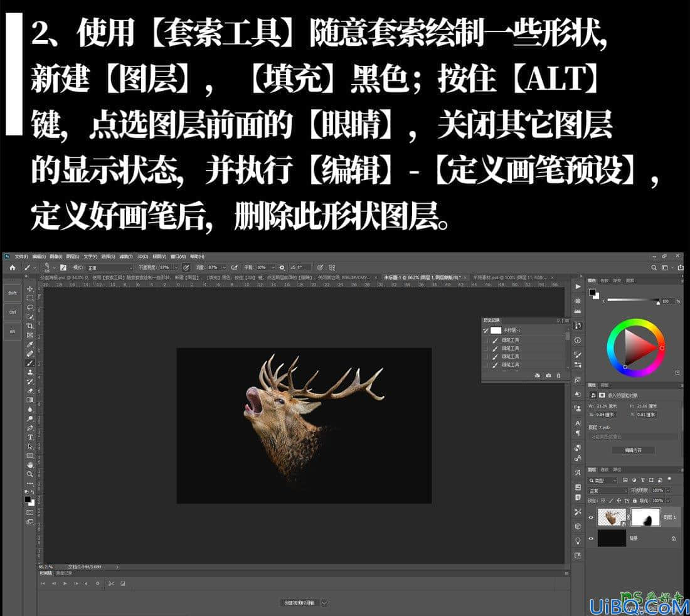Open the Actions play icon in side dock
690x616 pixels.
[x=578, y=287]
